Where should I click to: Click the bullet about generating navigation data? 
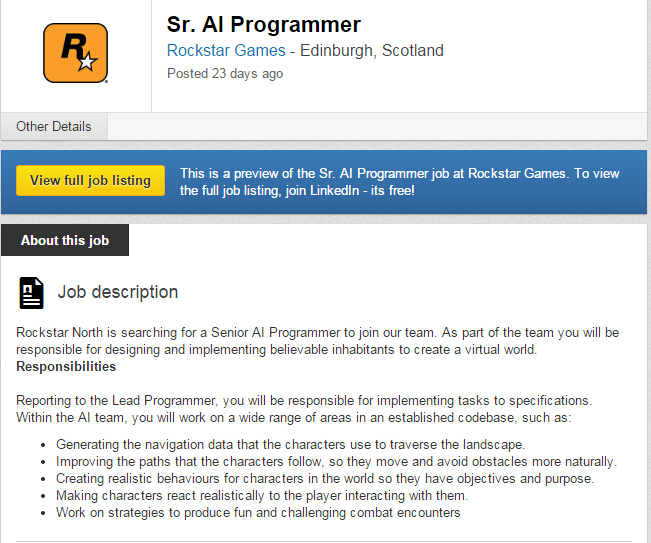(x=290, y=444)
